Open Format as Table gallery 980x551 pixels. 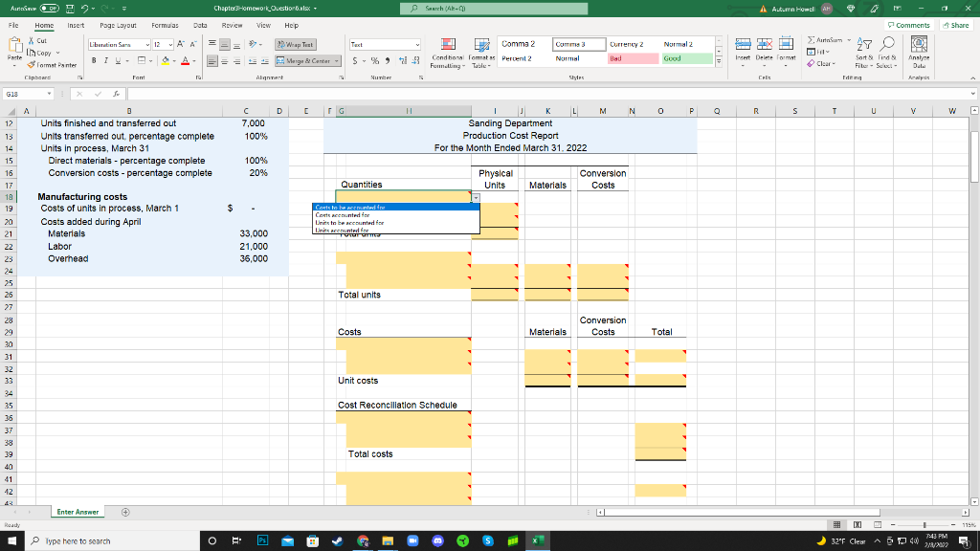[x=481, y=53]
